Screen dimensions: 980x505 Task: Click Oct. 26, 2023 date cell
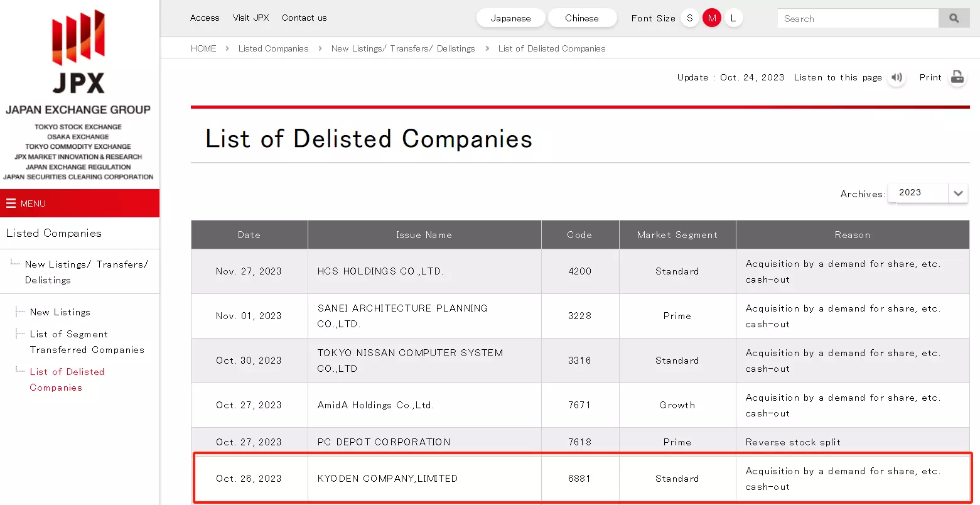click(249, 479)
